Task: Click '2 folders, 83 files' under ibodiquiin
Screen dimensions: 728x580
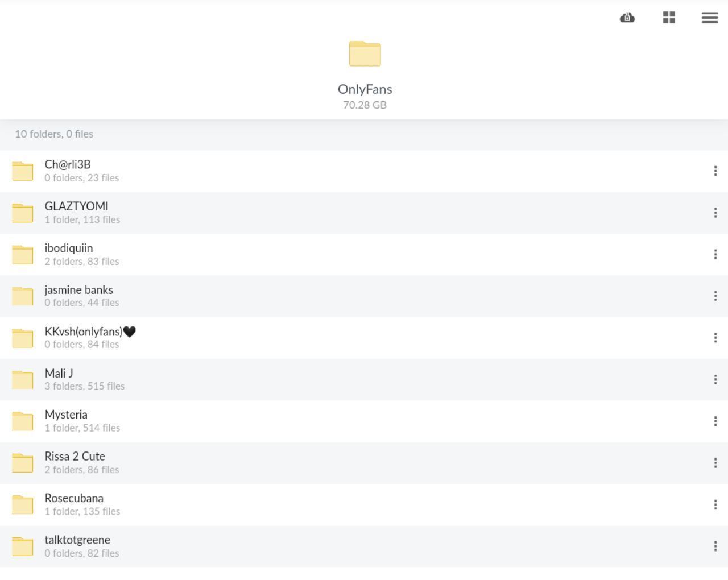Action: pos(82,262)
